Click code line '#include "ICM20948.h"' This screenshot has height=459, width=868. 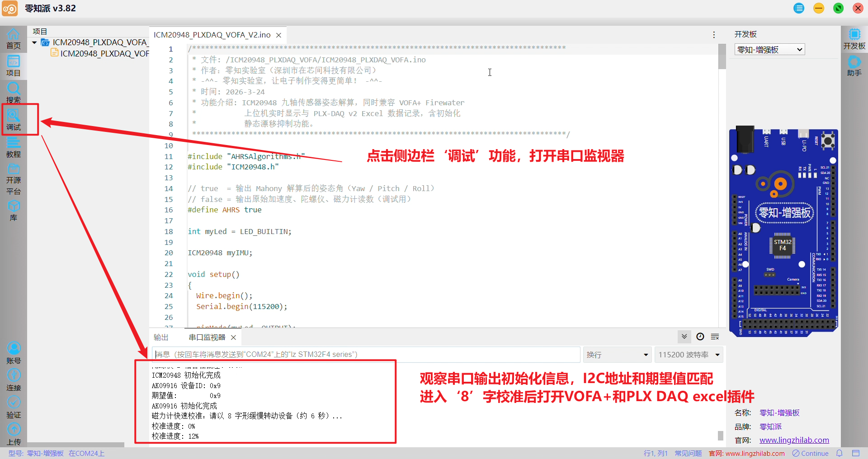point(233,167)
